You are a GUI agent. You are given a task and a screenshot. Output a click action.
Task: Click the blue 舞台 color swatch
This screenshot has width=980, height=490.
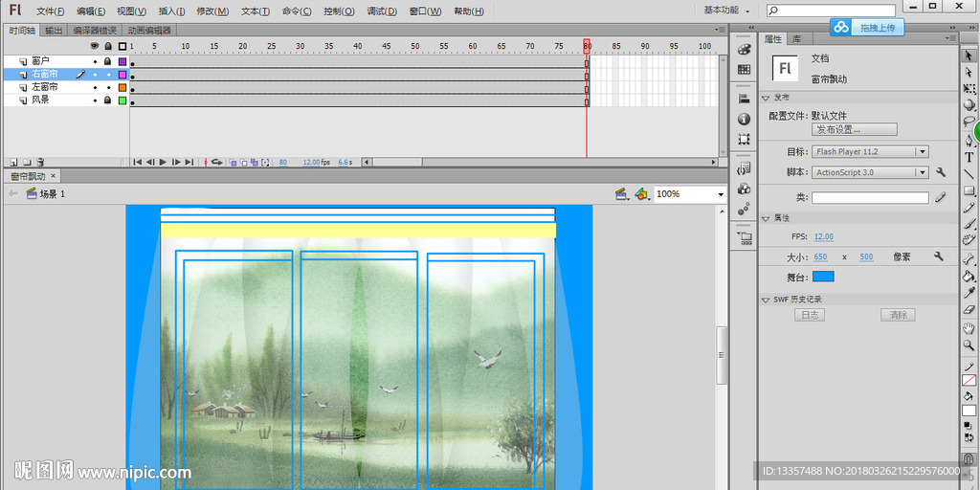click(823, 277)
